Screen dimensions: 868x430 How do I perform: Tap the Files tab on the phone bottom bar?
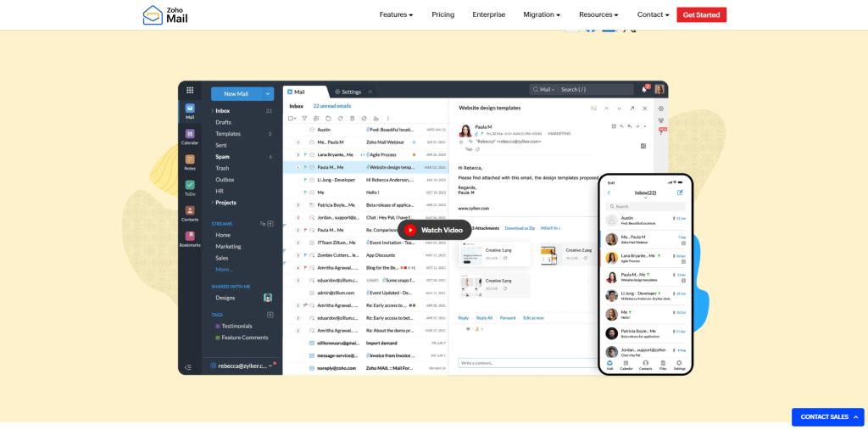click(663, 365)
